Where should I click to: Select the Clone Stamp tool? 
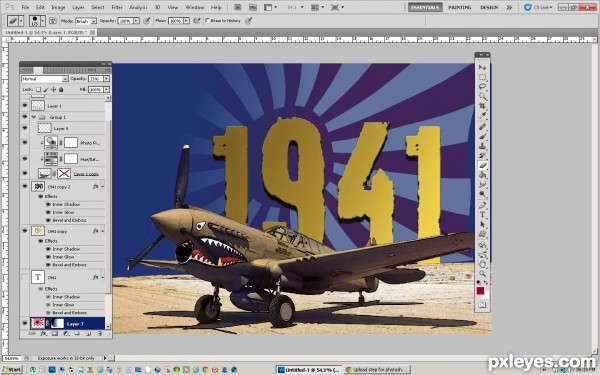(x=483, y=146)
